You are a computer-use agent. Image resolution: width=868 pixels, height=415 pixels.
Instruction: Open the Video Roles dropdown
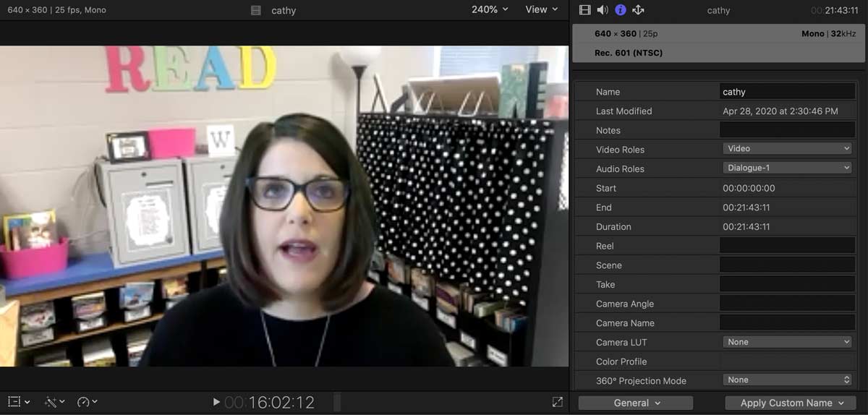coord(787,149)
